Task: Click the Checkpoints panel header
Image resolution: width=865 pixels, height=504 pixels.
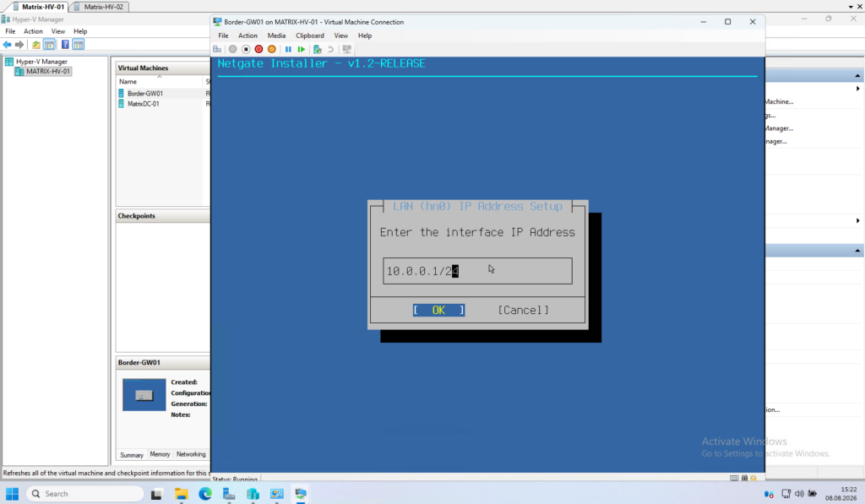Action: [163, 216]
